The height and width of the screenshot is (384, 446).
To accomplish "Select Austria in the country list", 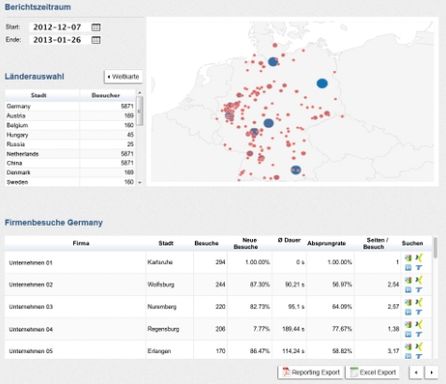I will click(70, 116).
